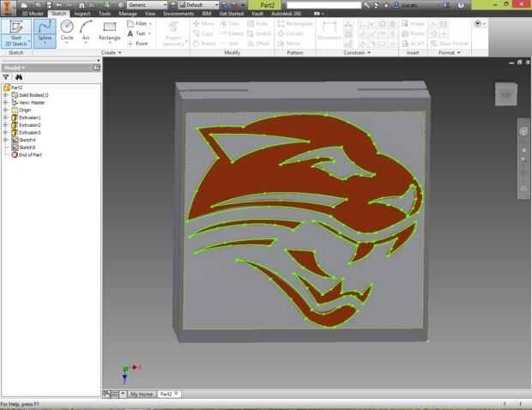Select Extrusion2 in the model tree
This screenshot has width=532, height=410.
pos(26,124)
